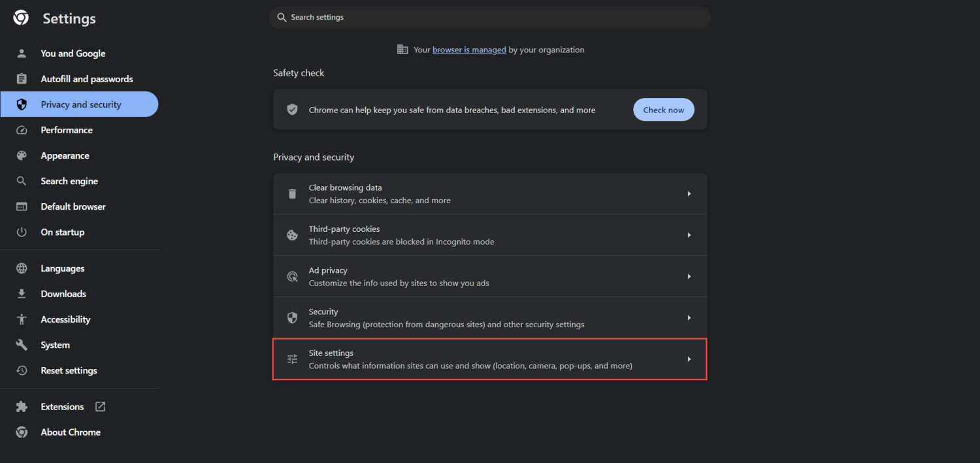
Task: Click the Appearance palette icon
Action: pos(22,155)
